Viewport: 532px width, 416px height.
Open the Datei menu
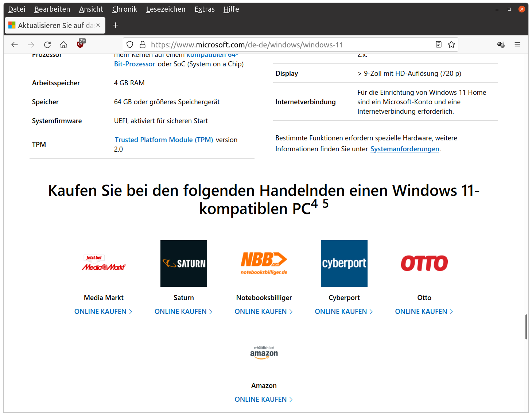[17, 9]
